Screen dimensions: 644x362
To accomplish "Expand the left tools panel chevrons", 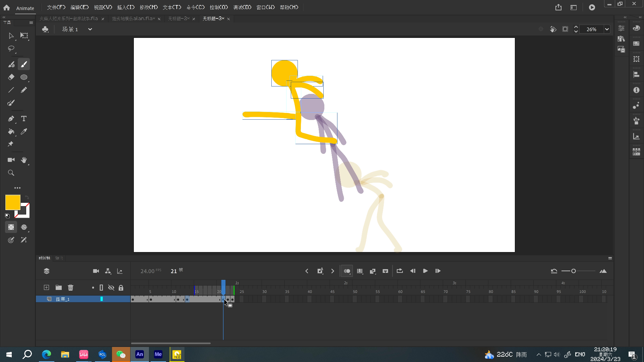I will click(4, 17).
